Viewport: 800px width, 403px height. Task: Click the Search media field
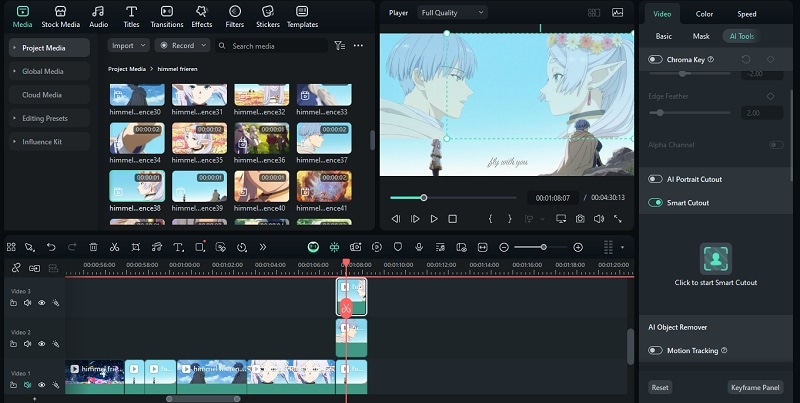271,46
